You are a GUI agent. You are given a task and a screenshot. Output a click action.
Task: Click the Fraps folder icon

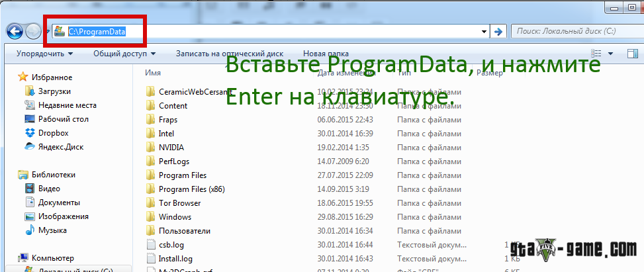150,120
